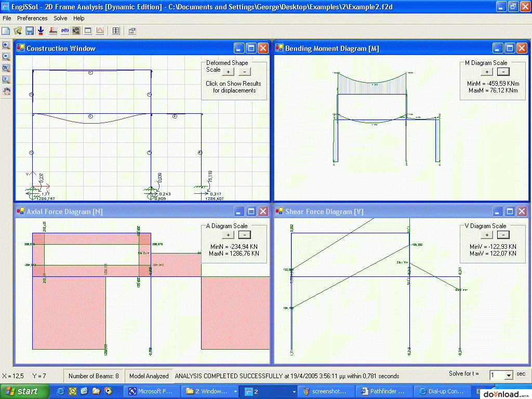Image resolution: width=532 pixels, height=399 pixels.
Task: Click the Bending Moment Diagram window icon
Action: pos(279,48)
